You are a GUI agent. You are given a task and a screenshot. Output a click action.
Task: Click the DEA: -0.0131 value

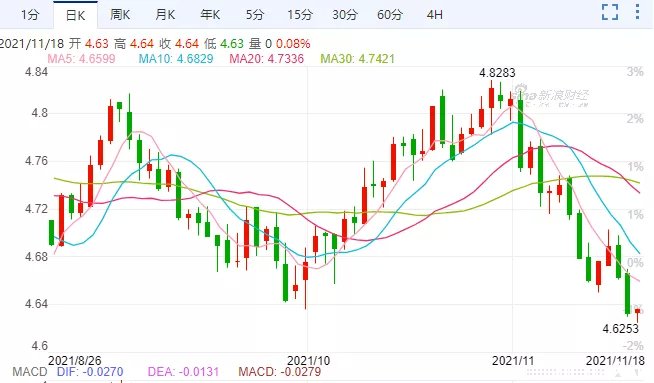[184, 372]
